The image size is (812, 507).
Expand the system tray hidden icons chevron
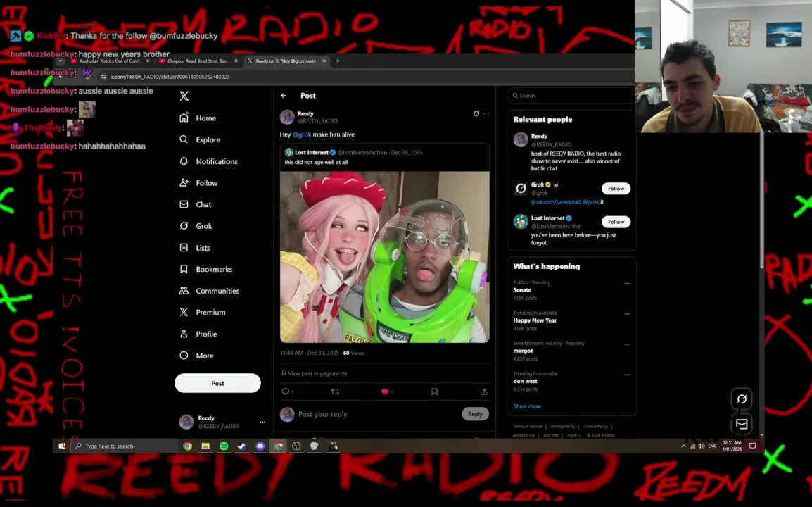click(x=683, y=446)
